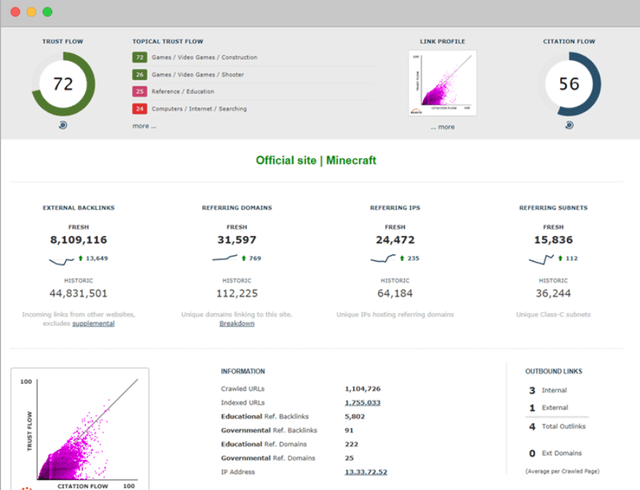Click the Official site | Minecraft title
Viewport: 640px width, 490px height.
pos(316,160)
